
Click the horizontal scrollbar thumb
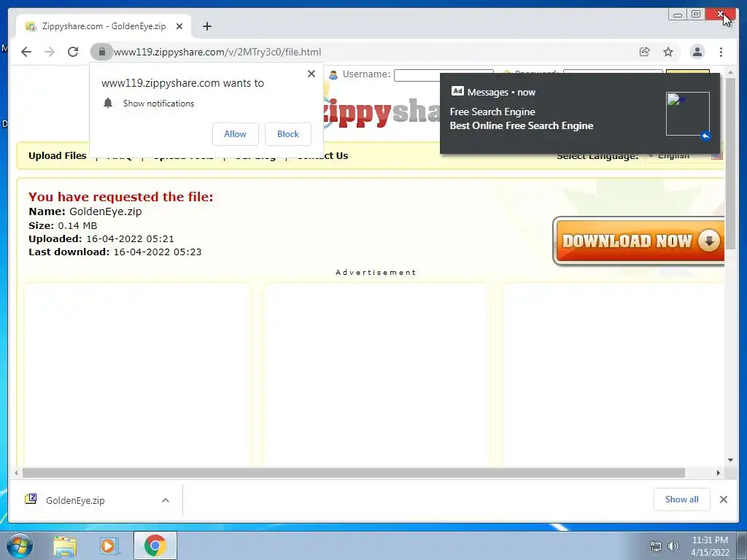(354, 472)
